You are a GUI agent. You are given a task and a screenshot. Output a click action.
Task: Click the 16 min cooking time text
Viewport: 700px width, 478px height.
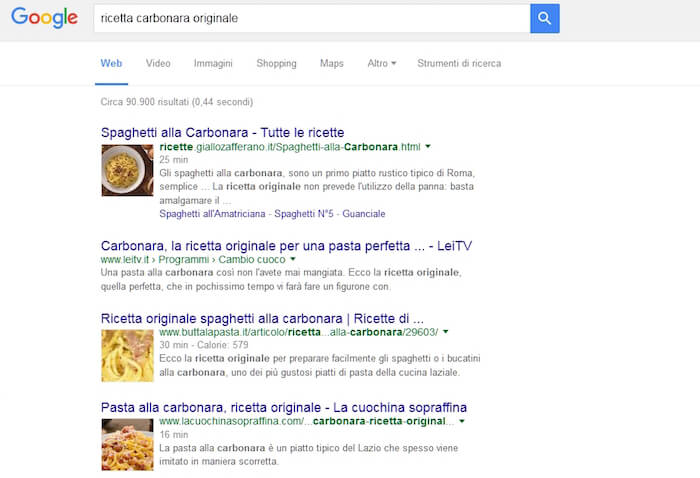(174, 435)
